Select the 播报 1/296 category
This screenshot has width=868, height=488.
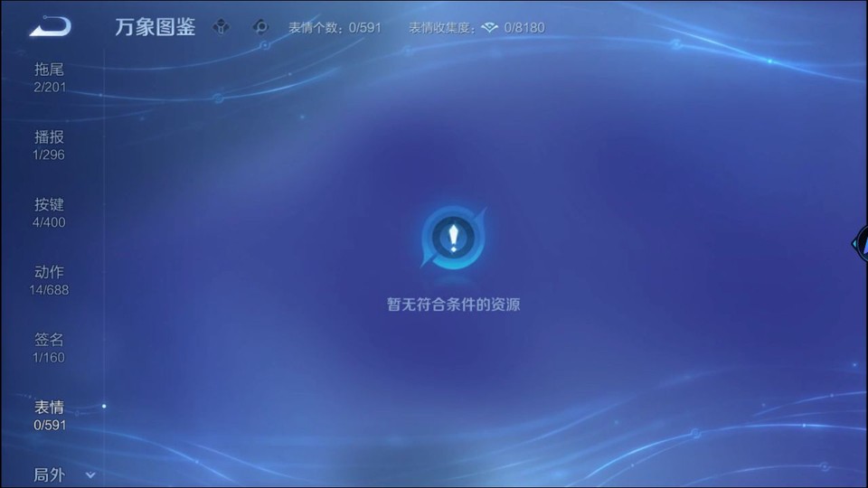49,145
